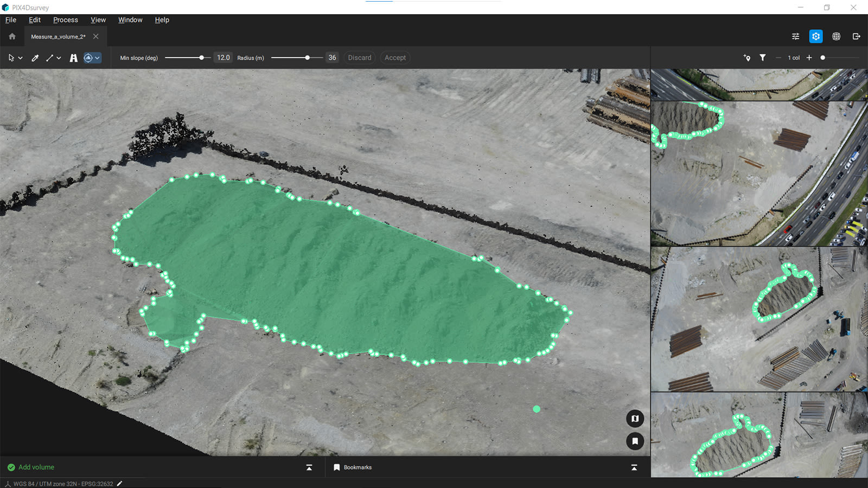The width and height of the screenshot is (868, 488).
Task: Add a marked point from the image panel
Action: (747, 57)
